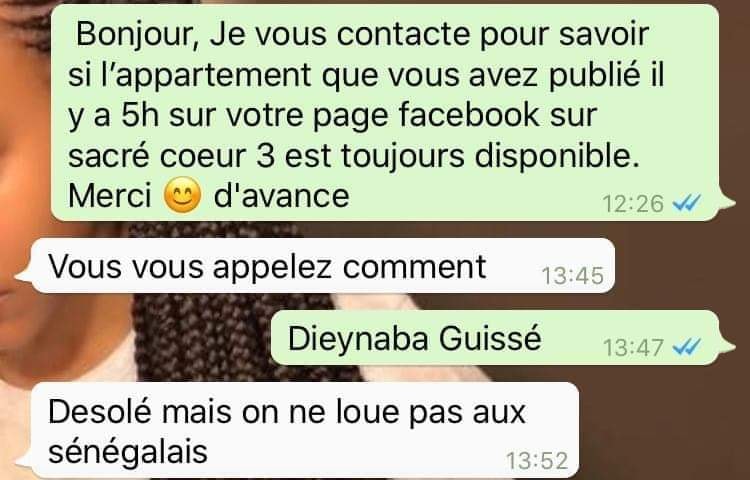
Task: Select the 13:45 timestamp
Action: 573,276
